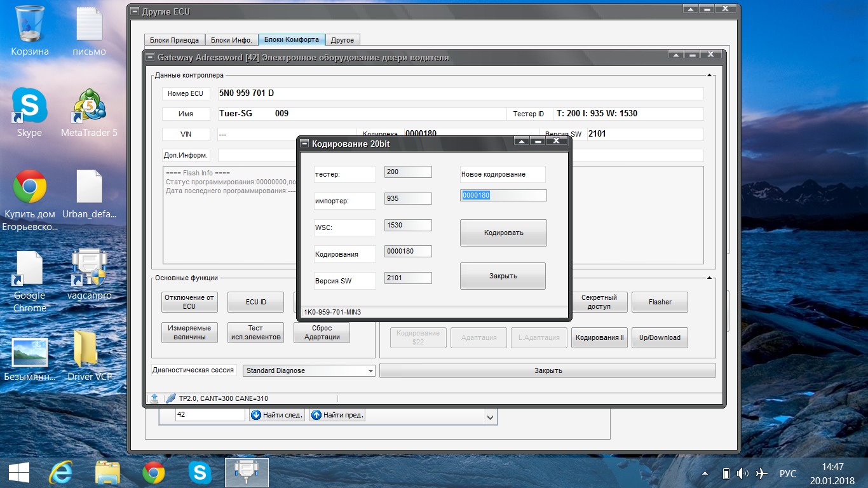Collapse the Основные функции section triangle
This screenshot has height=488, width=868.
[x=710, y=278]
